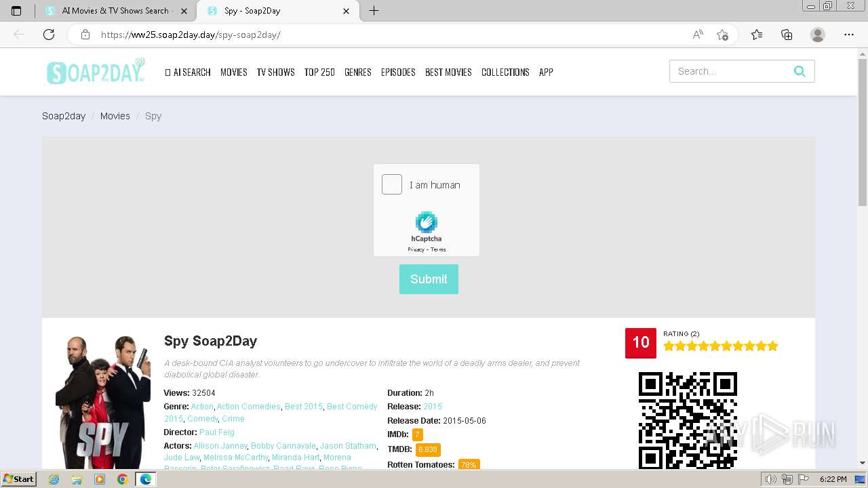The image size is (868, 488).
Task: Open a new tab with plus icon
Action: (x=374, y=11)
